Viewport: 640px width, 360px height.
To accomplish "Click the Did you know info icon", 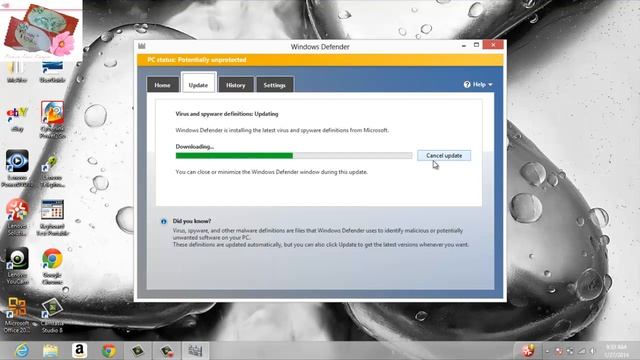I will [x=164, y=221].
